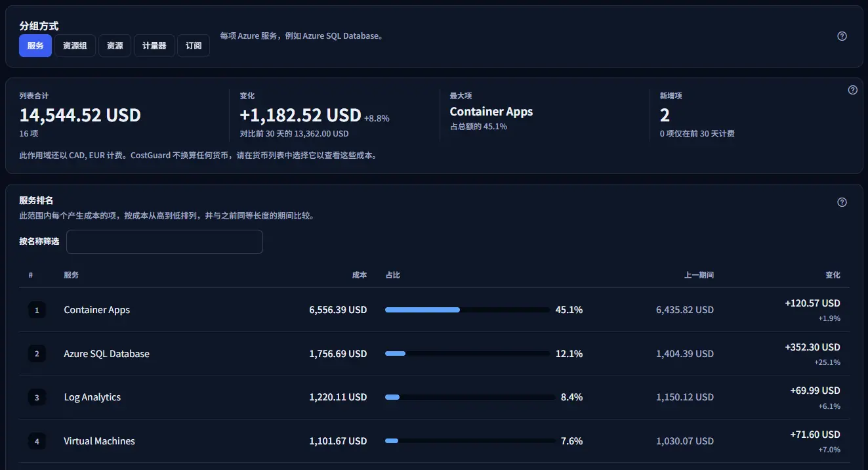Click the Virtual Machines 7.6% share bar
The height and width of the screenshot is (470, 868).
point(470,441)
